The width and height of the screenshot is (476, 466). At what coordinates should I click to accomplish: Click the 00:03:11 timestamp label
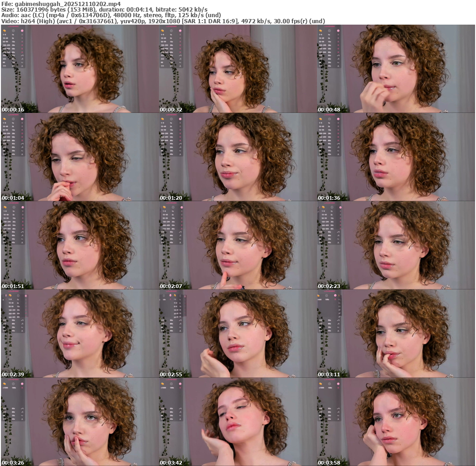[329, 374]
